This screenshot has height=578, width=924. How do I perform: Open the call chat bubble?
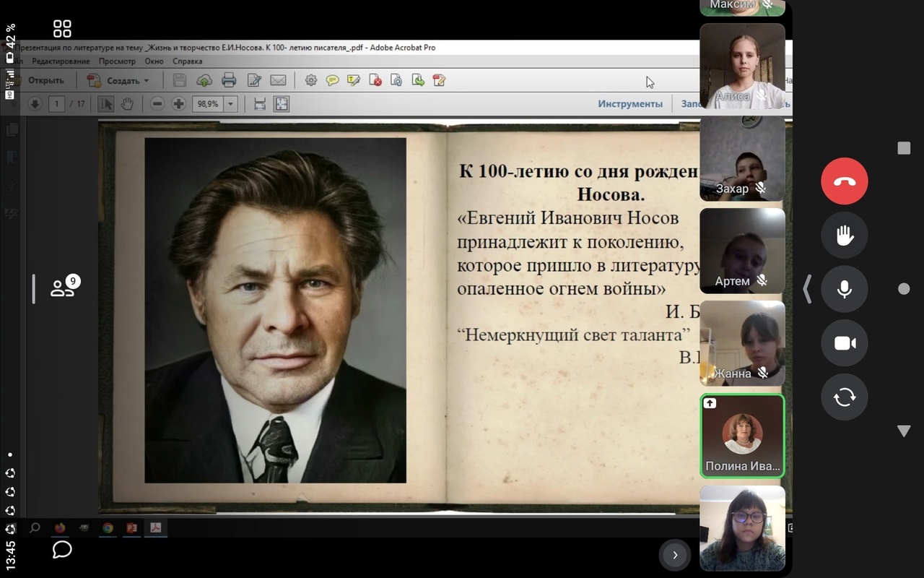pos(62,550)
